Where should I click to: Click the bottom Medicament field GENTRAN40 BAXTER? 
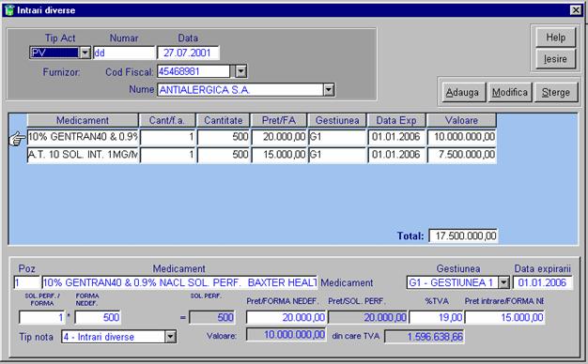179,282
